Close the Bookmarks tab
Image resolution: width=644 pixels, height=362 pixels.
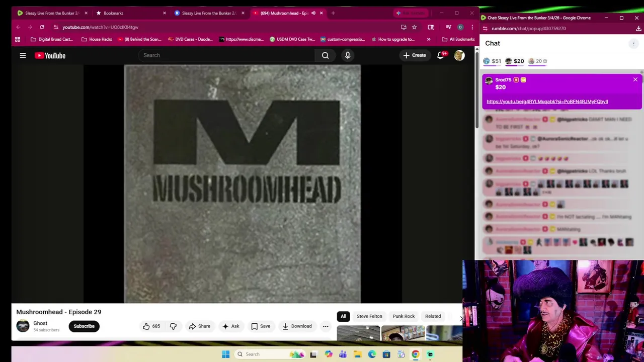click(x=164, y=13)
